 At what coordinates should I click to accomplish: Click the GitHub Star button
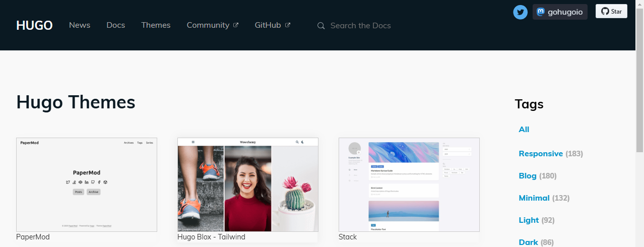tap(611, 11)
